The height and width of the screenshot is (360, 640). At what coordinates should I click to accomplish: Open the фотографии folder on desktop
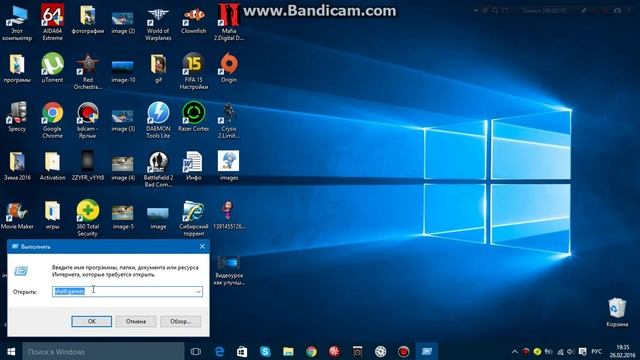click(x=87, y=19)
